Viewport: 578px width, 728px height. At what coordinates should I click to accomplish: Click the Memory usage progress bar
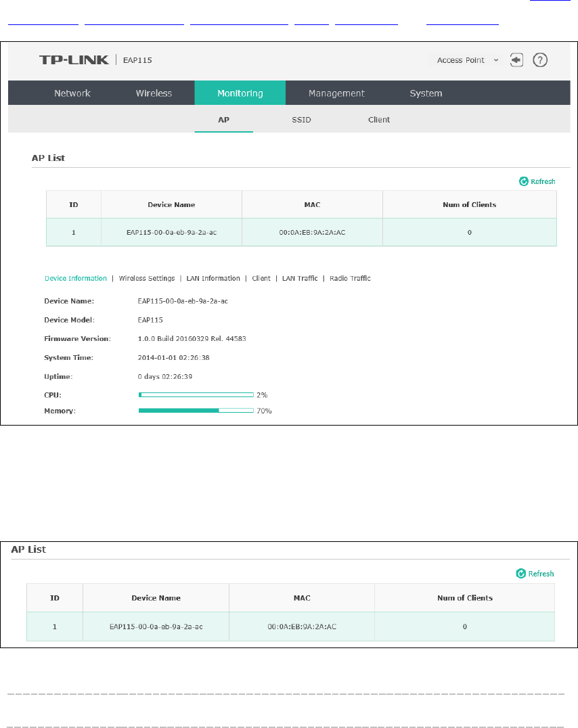[x=196, y=411]
